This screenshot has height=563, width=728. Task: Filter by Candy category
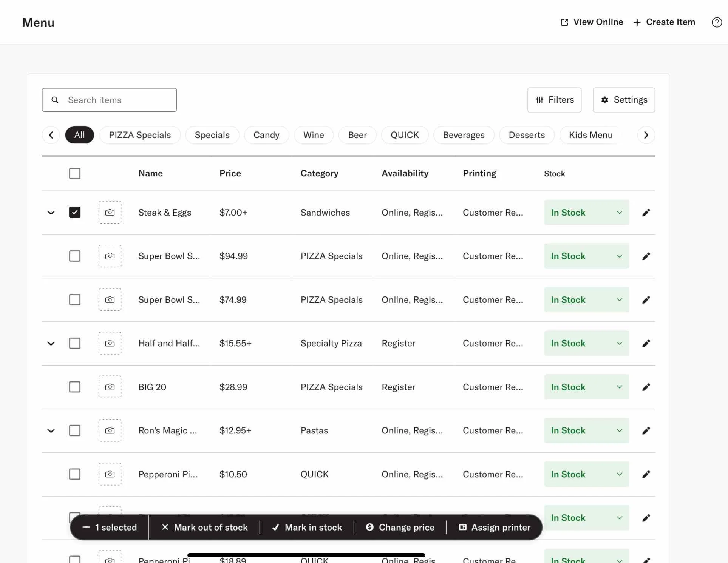(x=266, y=135)
